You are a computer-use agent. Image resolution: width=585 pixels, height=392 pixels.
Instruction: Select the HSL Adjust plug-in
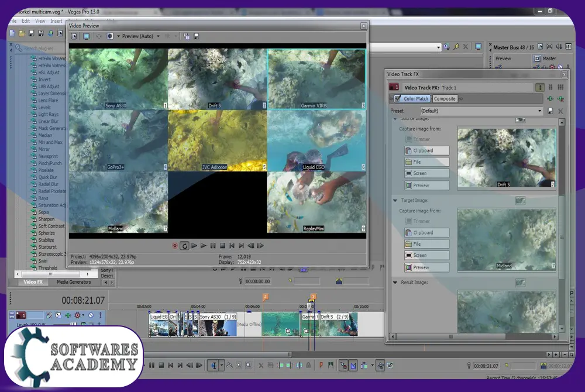pos(49,73)
